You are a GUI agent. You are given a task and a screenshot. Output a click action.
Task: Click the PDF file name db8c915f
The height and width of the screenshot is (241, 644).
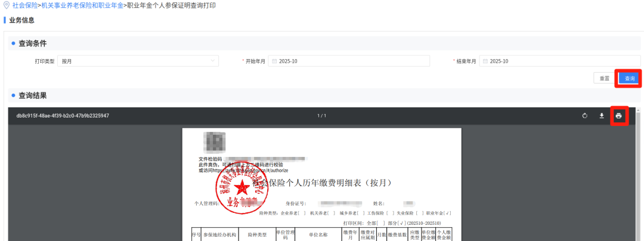[x=63, y=116]
